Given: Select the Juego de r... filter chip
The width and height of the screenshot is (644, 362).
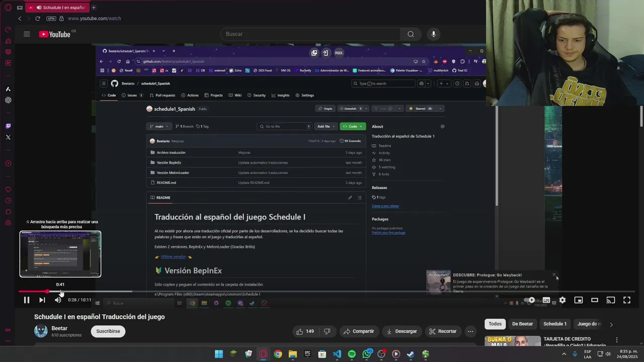Looking at the screenshot, I should coord(589,324).
